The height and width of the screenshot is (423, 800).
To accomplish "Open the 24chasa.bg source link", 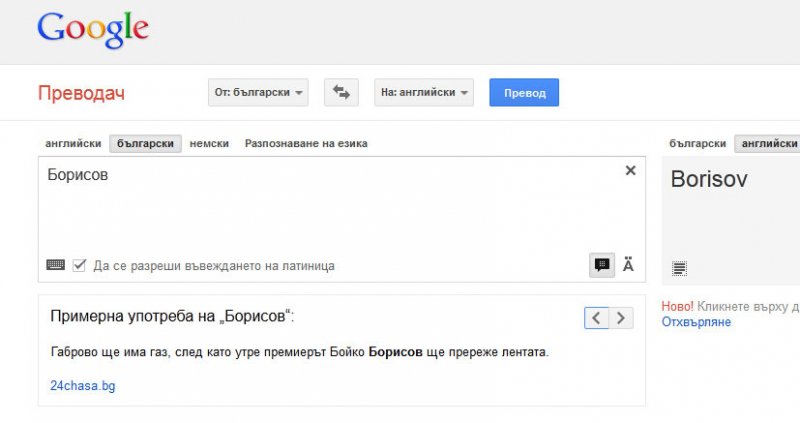I will coord(82,385).
